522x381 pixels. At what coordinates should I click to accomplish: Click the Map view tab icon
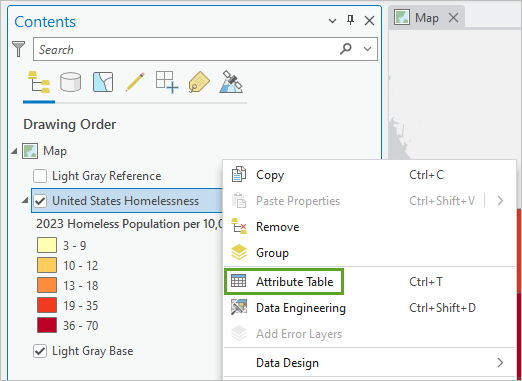[402, 17]
